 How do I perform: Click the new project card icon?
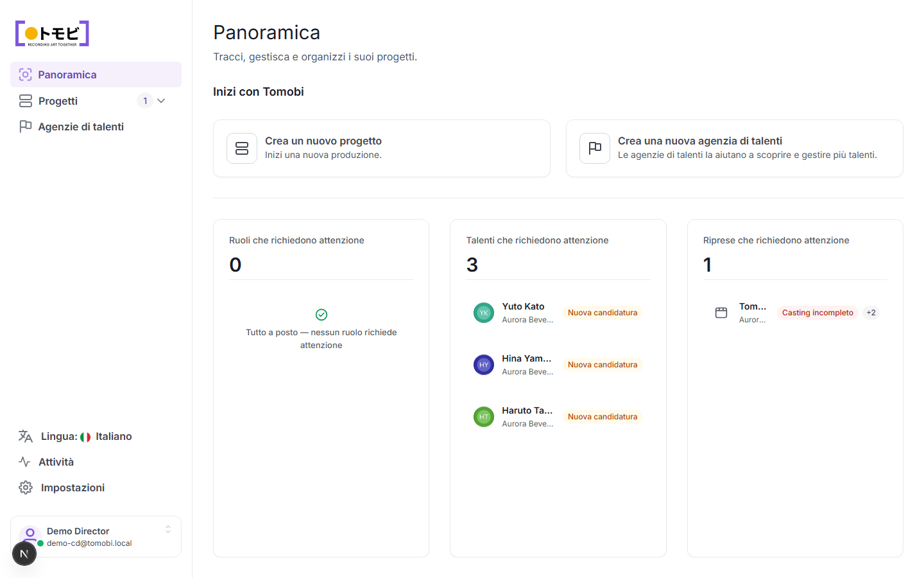[242, 148]
